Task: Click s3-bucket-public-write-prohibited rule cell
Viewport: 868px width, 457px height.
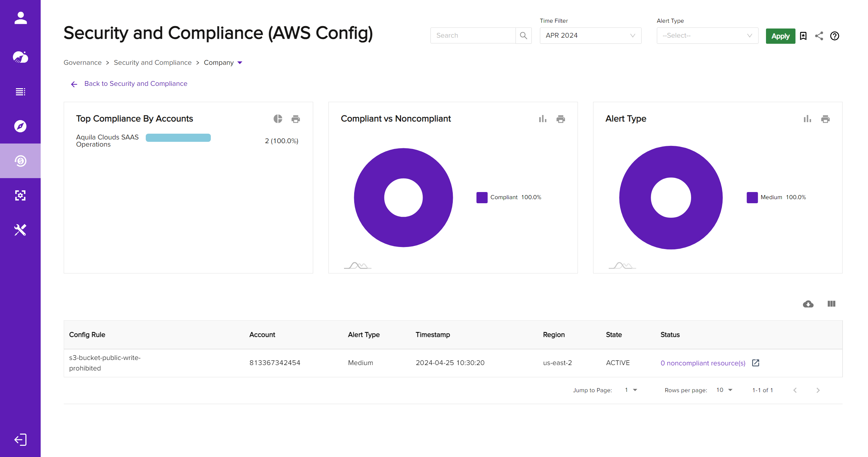Action: click(x=104, y=363)
